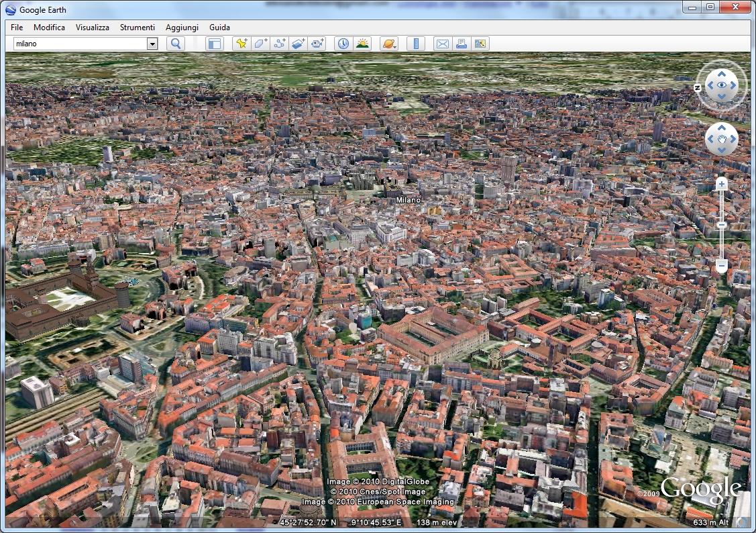Click the Milano place label on map
The image size is (756, 533).
(x=408, y=199)
